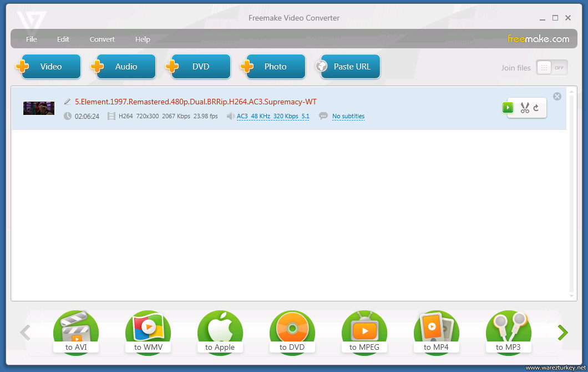
Task: Play the video with green play icon
Action: click(508, 108)
